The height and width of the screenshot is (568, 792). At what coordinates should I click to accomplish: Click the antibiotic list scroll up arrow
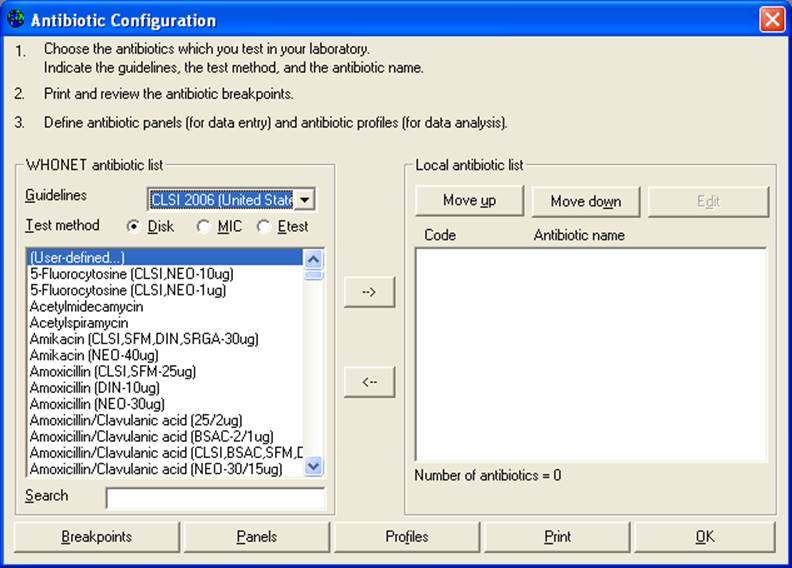(x=313, y=259)
